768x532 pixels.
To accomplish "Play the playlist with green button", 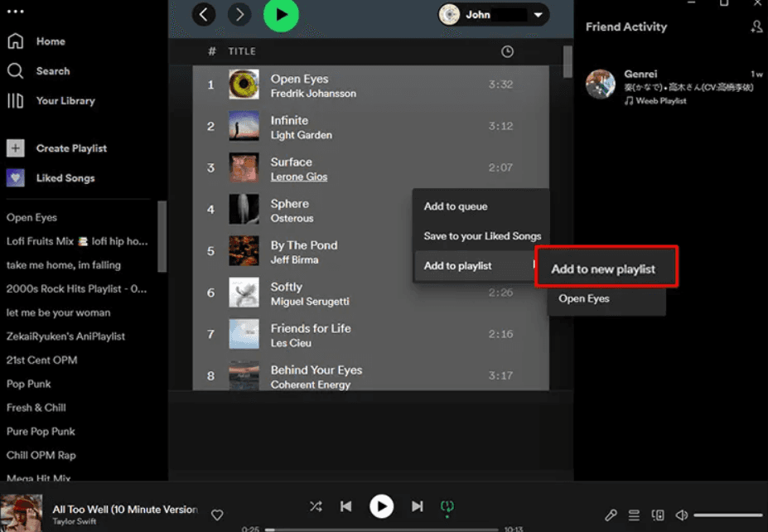I will 281,15.
